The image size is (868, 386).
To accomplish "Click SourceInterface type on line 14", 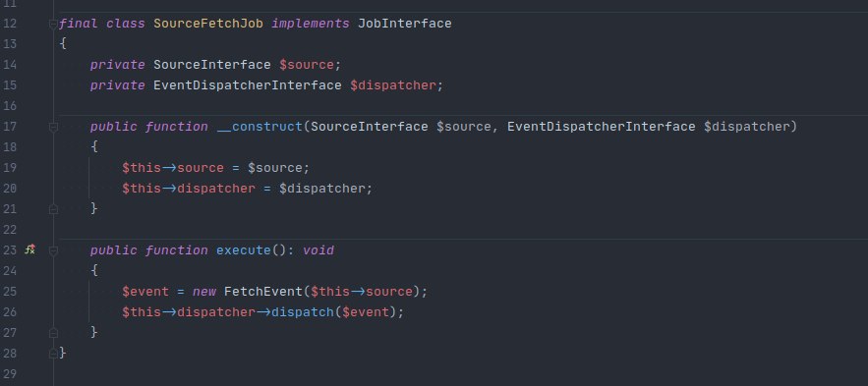I will tap(212, 65).
